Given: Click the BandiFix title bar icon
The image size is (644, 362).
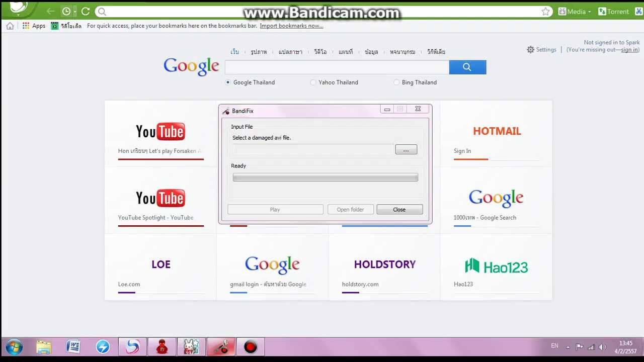Looking at the screenshot, I should pyautogui.click(x=226, y=111).
